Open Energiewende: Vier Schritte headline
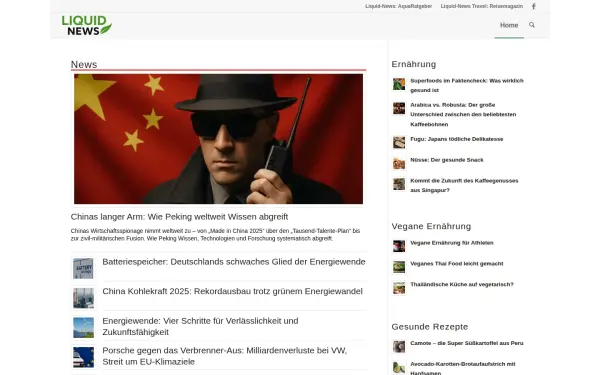 pyautogui.click(x=200, y=326)
